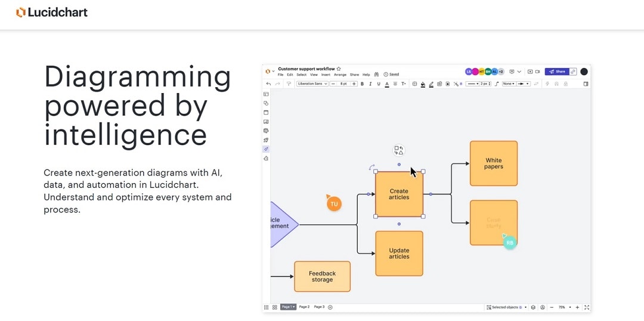Open the File menu
644x321 pixels.
point(280,75)
